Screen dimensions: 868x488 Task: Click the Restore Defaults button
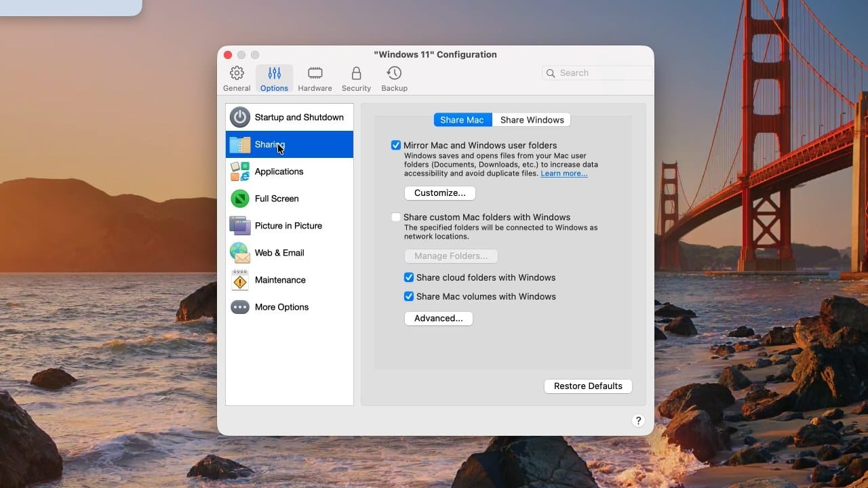pyautogui.click(x=588, y=386)
